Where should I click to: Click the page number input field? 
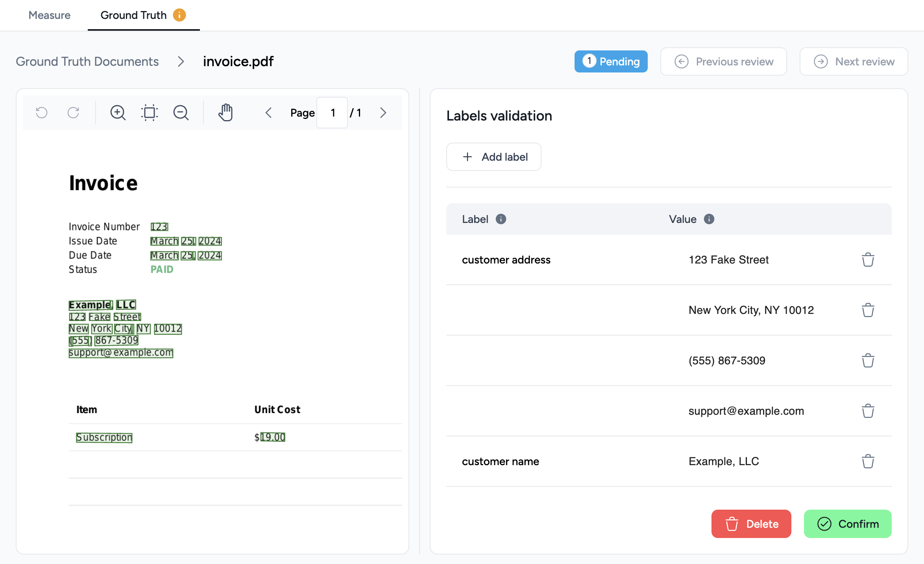coord(333,113)
